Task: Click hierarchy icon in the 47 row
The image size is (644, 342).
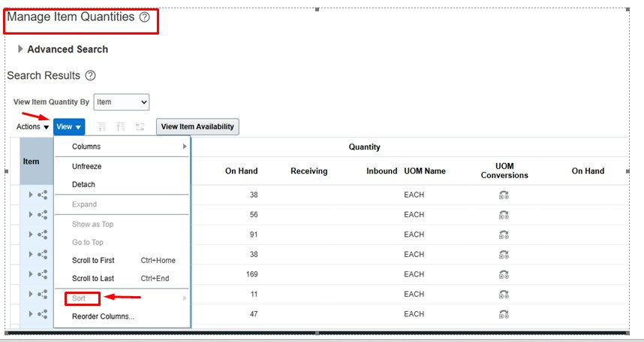Action: tap(43, 314)
